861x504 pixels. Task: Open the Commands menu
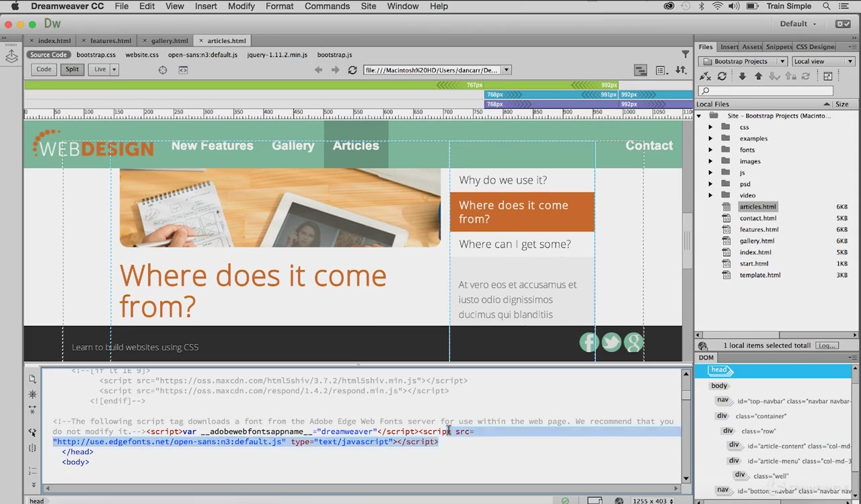tap(327, 6)
